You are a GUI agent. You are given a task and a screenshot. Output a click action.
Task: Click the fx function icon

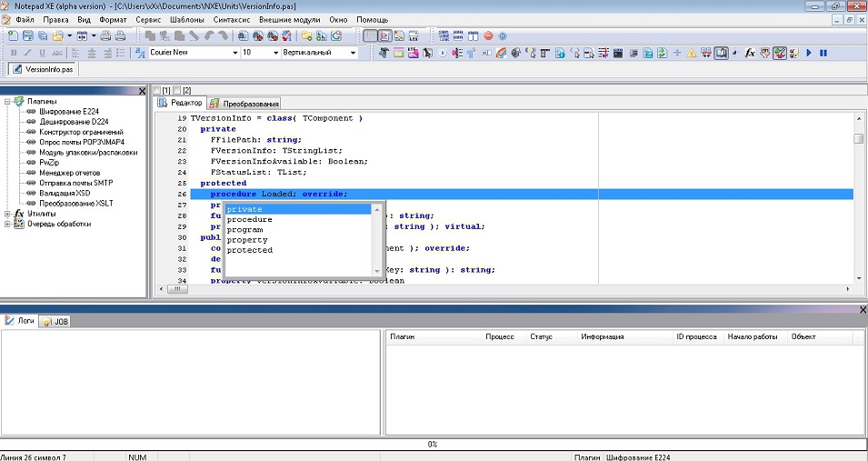point(750,53)
